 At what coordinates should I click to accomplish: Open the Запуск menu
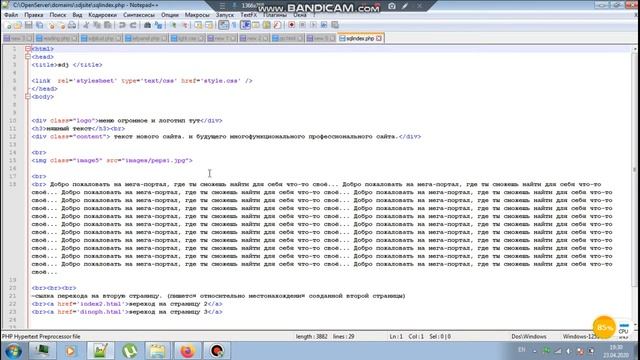(225, 15)
